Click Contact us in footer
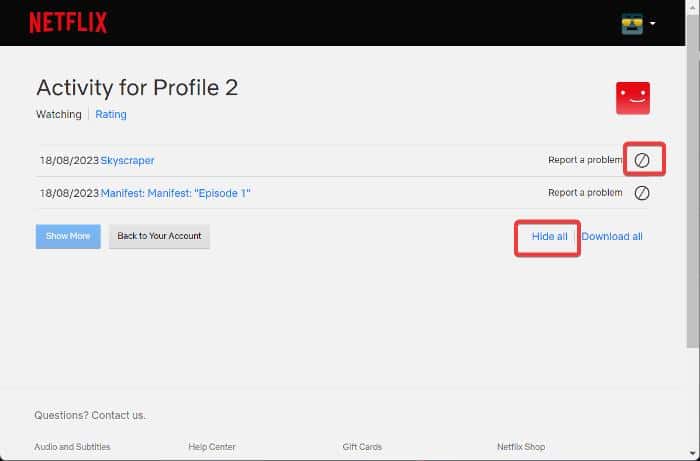700x461 pixels. tap(118, 415)
